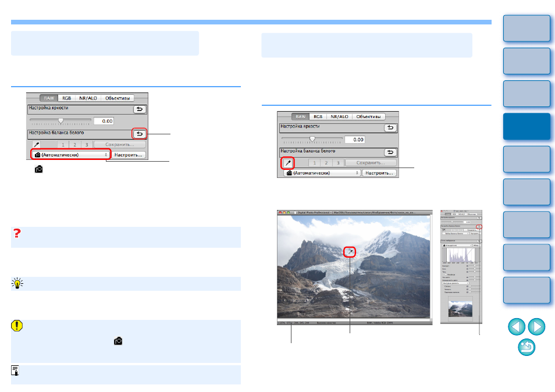Click the 0.00 brightness field in right palette

[x=355, y=140]
